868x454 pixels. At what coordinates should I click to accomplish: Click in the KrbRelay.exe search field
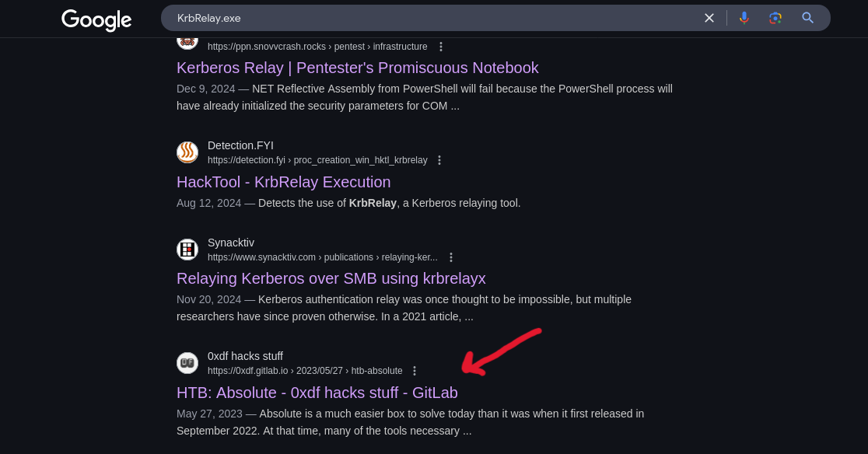pos(432,18)
